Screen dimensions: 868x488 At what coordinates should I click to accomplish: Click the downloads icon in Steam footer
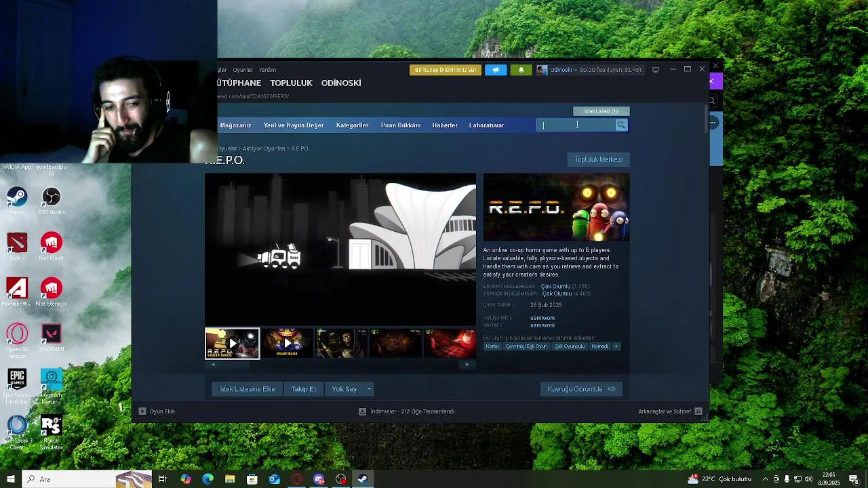[x=362, y=411]
